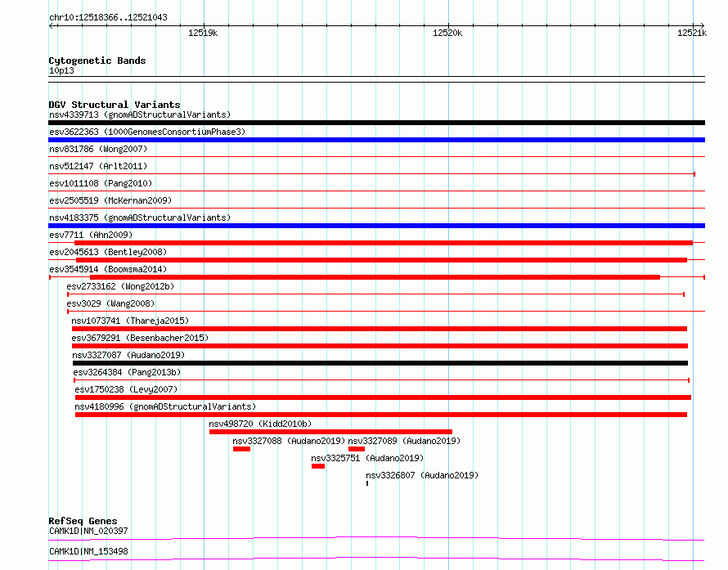
Task: Open esv3679291 (Besenbacher2015) variant label
Action: coord(140,338)
